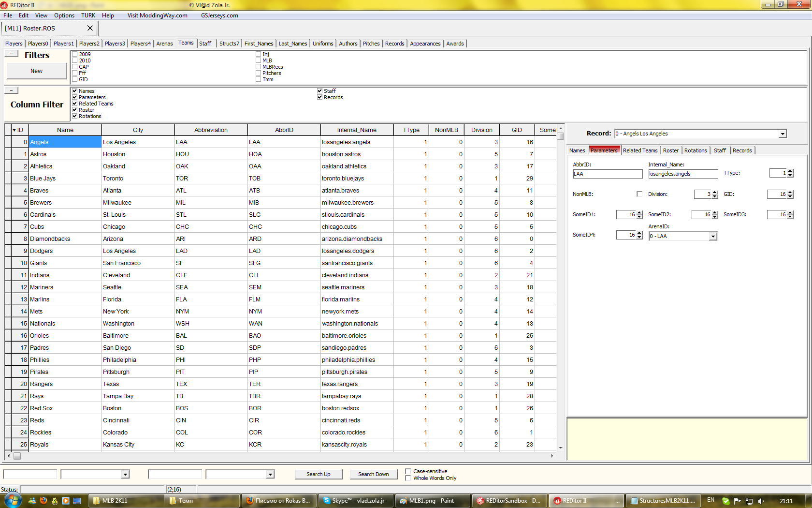This screenshot has height=508, width=812.
Task: Enable Whole Words Only option
Action: (x=408, y=478)
